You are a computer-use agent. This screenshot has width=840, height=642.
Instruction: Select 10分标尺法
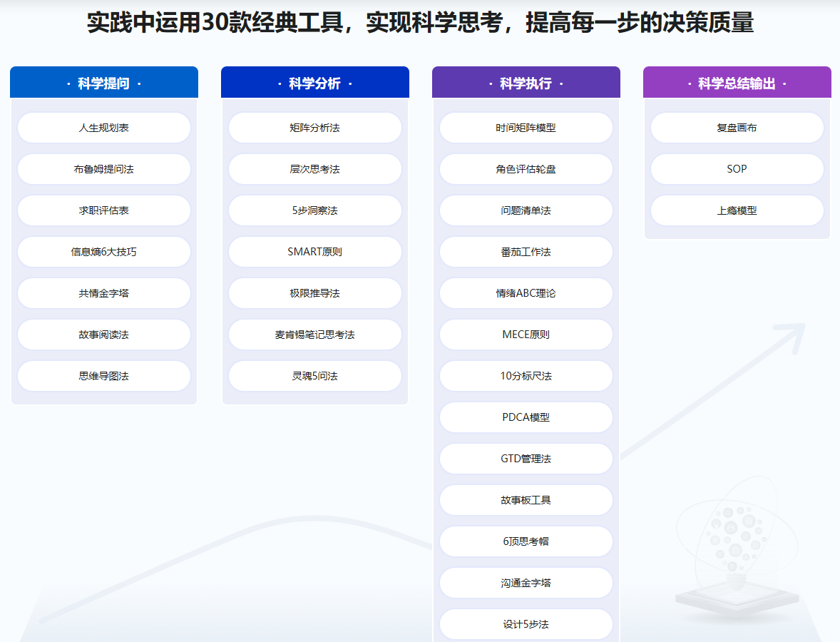[x=526, y=376]
